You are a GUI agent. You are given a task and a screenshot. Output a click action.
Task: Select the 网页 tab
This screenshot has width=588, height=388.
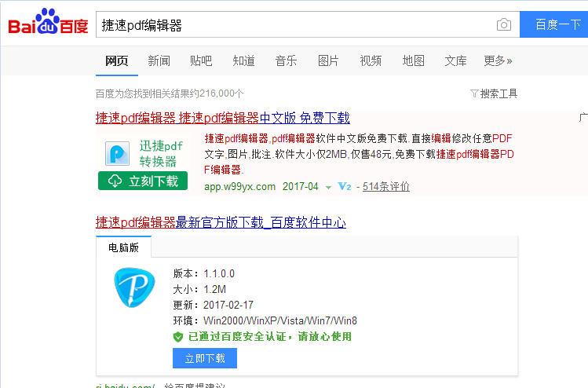(117, 60)
